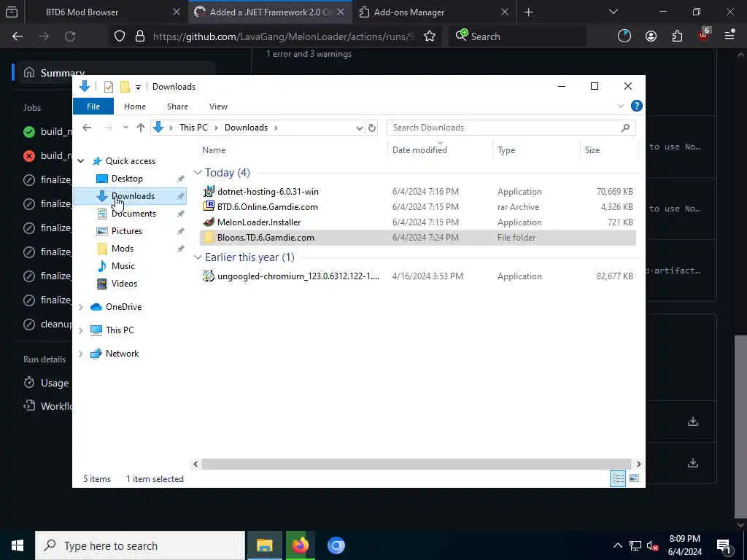The width and height of the screenshot is (747, 560).
Task: Select BTD.6.Online.Gamdie.com rar archive
Action: click(267, 206)
